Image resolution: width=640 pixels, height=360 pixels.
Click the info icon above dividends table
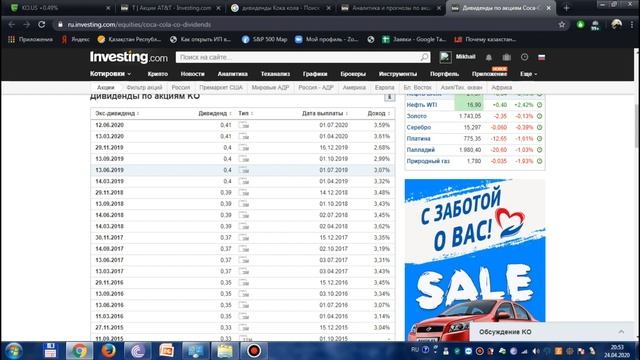pyautogui.click(x=389, y=97)
